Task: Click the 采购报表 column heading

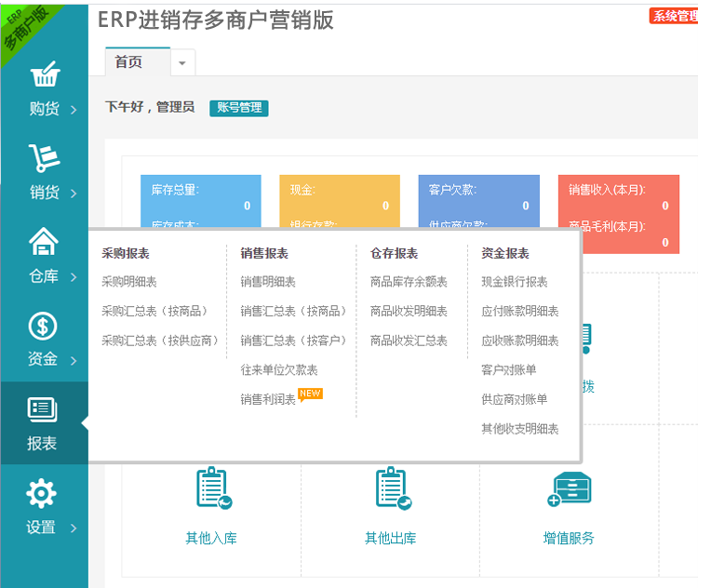Action: [126, 253]
